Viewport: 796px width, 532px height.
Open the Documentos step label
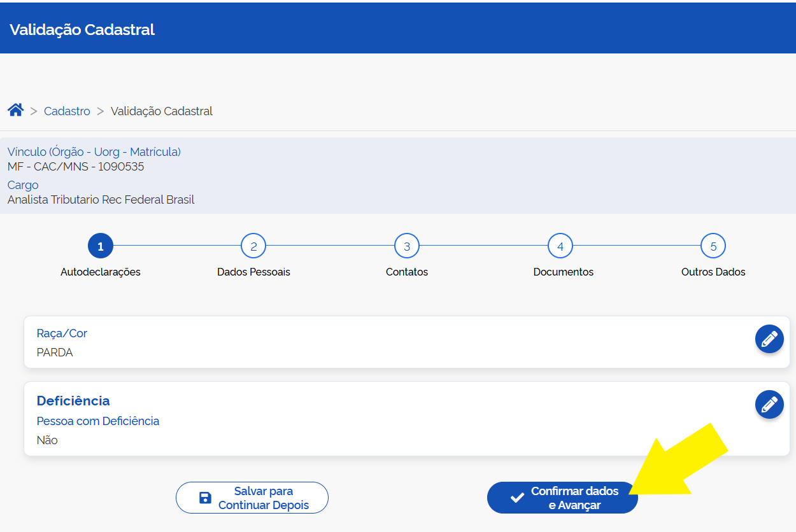(x=563, y=272)
